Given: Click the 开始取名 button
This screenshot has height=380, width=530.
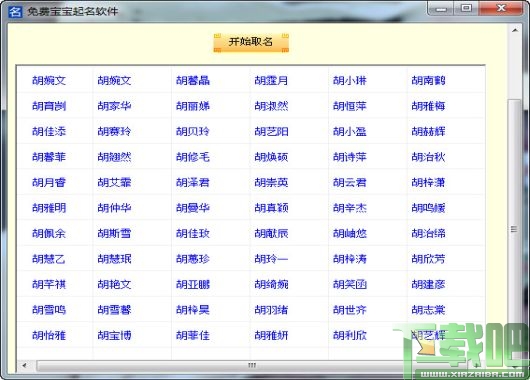Looking at the screenshot, I should point(251,43).
